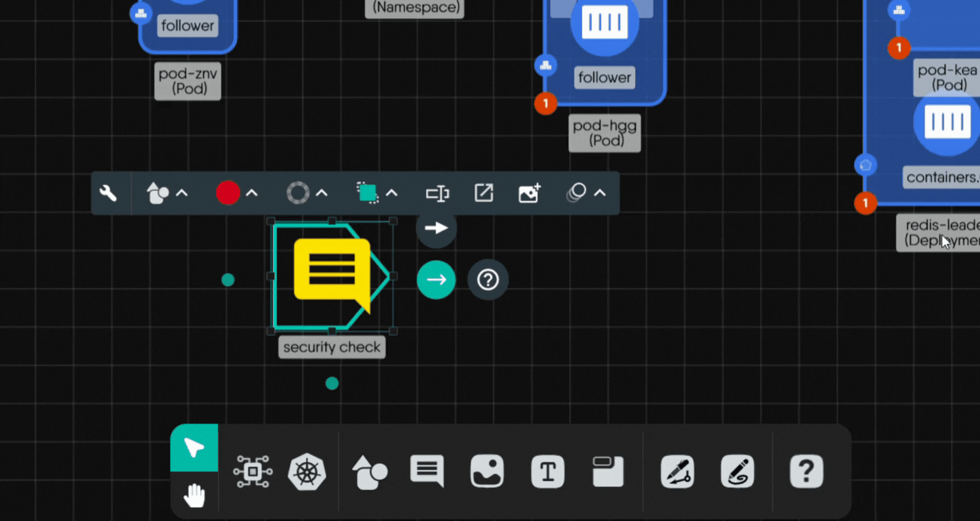The image size is (980, 521).
Task: Select the connector pen tool
Action: click(677, 471)
